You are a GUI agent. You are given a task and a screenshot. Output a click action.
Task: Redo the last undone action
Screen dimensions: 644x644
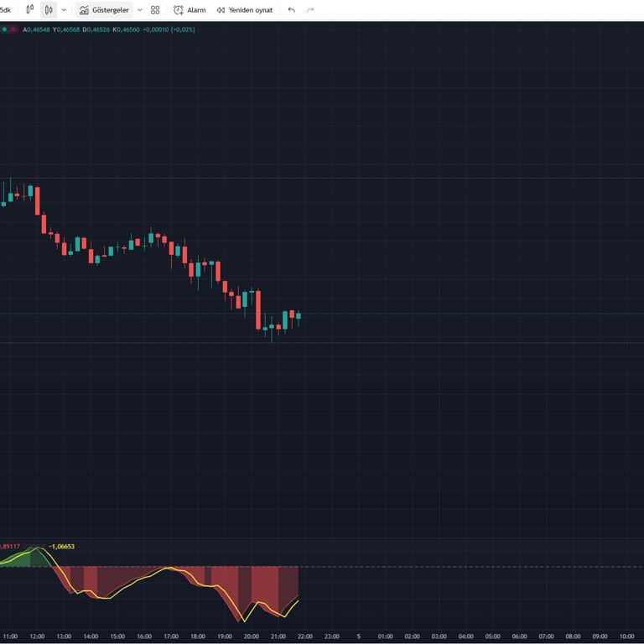coord(310,10)
